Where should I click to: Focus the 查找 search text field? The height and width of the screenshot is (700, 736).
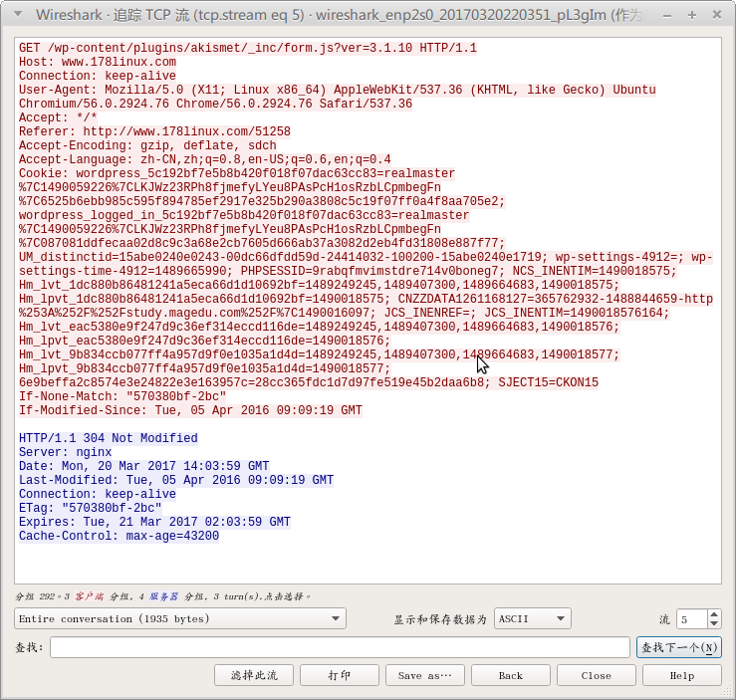coord(340,647)
